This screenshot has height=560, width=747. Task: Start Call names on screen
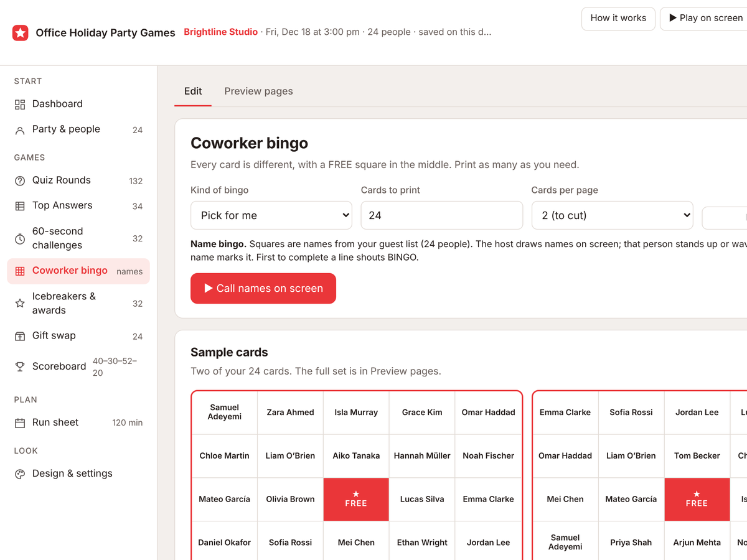(263, 289)
